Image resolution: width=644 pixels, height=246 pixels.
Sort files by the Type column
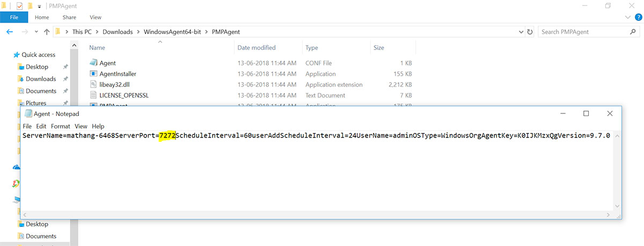pyautogui.click(x=312, y=48)
